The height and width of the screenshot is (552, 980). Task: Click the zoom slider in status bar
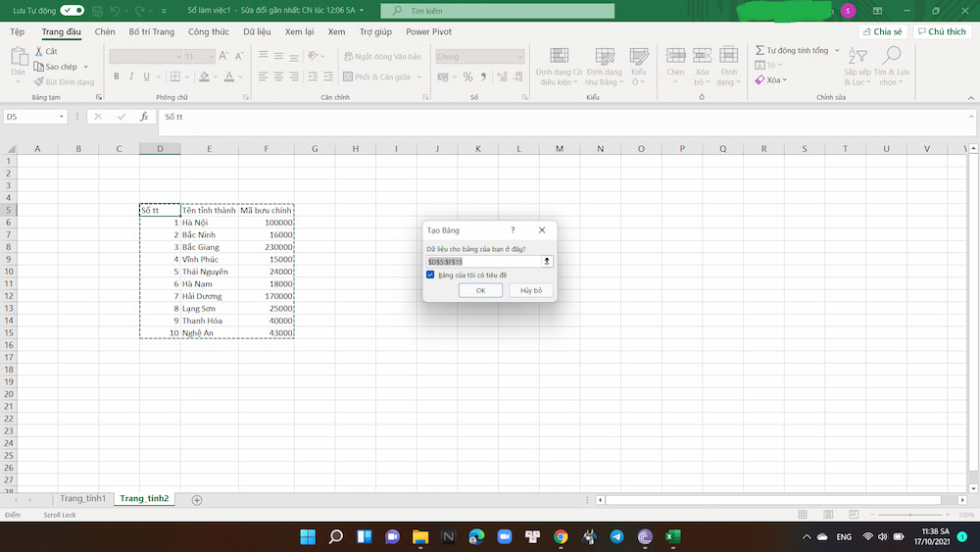910,515
